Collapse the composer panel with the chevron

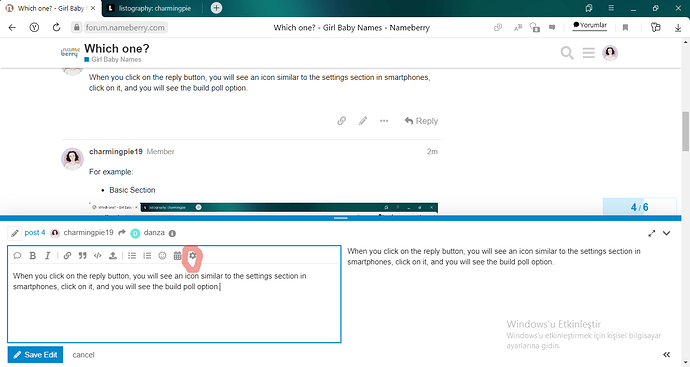pos(667,233)
